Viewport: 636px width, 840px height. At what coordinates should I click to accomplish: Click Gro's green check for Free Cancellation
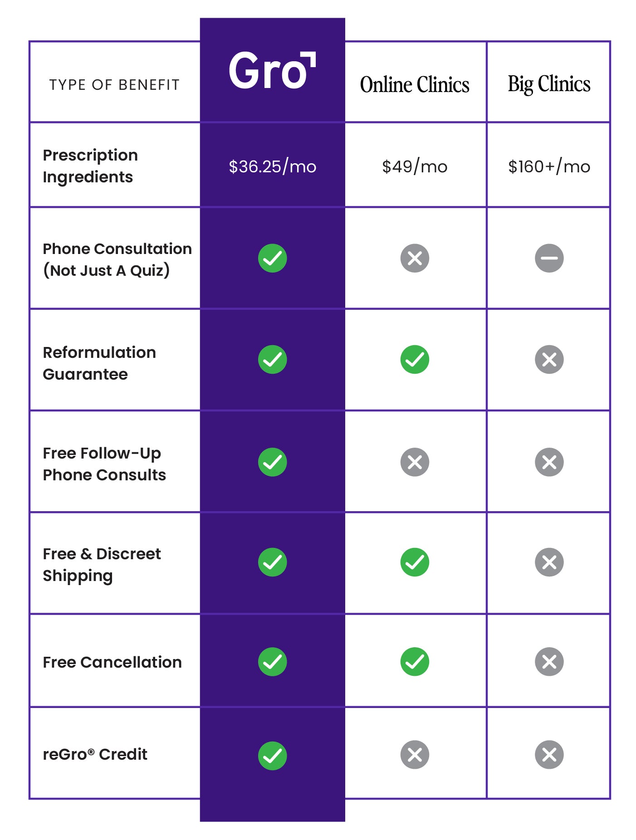coord(273,661)
